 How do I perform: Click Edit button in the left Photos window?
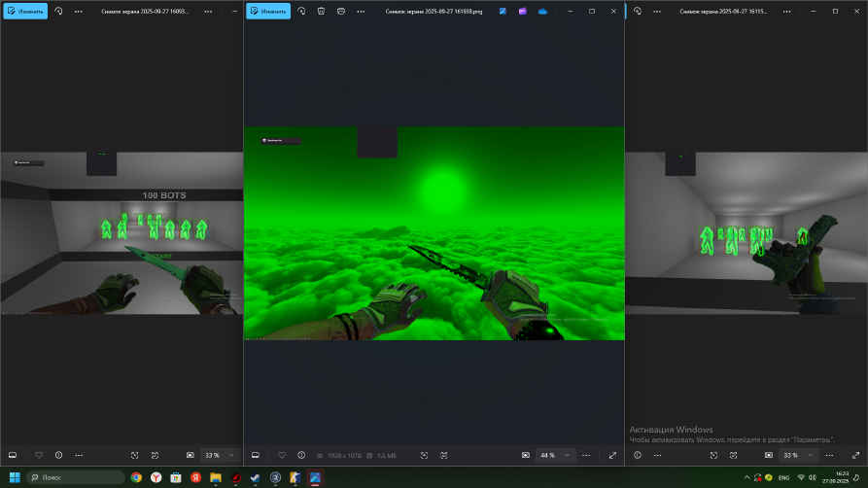(24, 11)
